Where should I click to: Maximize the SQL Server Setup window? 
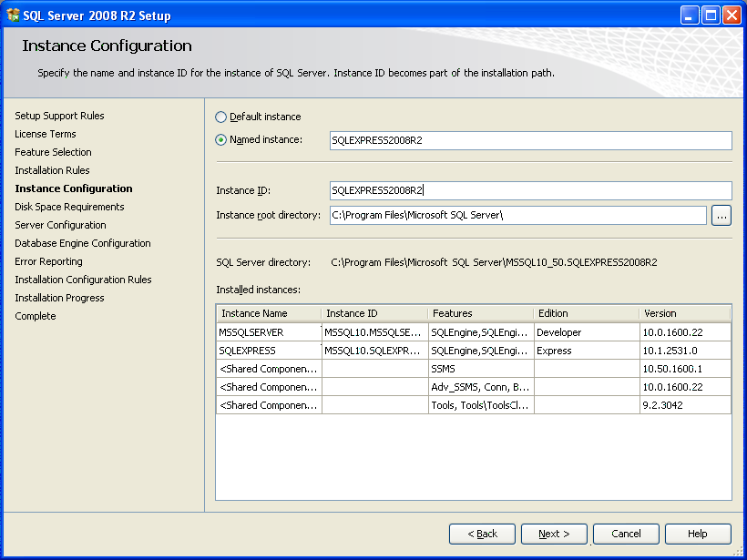711,15
